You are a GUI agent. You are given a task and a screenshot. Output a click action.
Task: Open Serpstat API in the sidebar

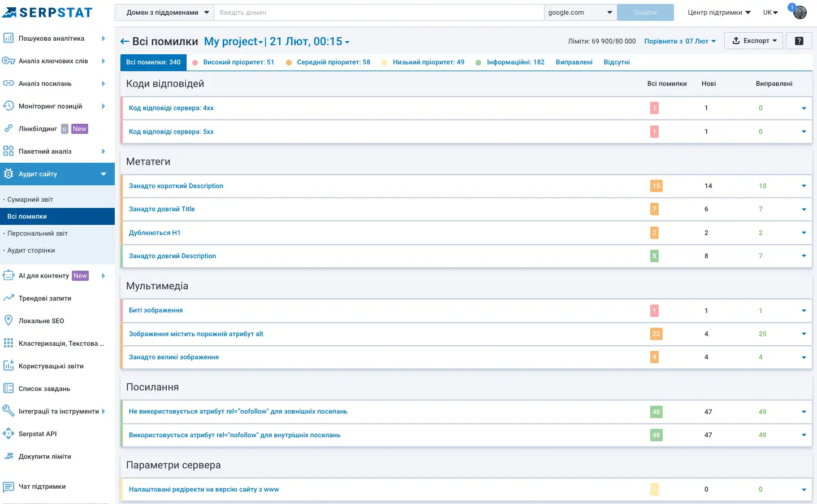tap(37, 434)
